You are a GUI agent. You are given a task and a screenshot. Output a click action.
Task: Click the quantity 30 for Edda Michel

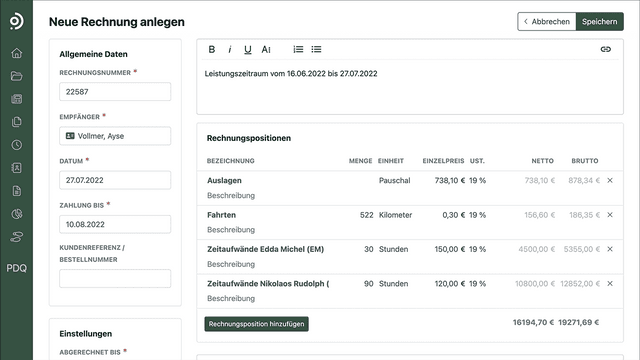click(x=369, y=249)
